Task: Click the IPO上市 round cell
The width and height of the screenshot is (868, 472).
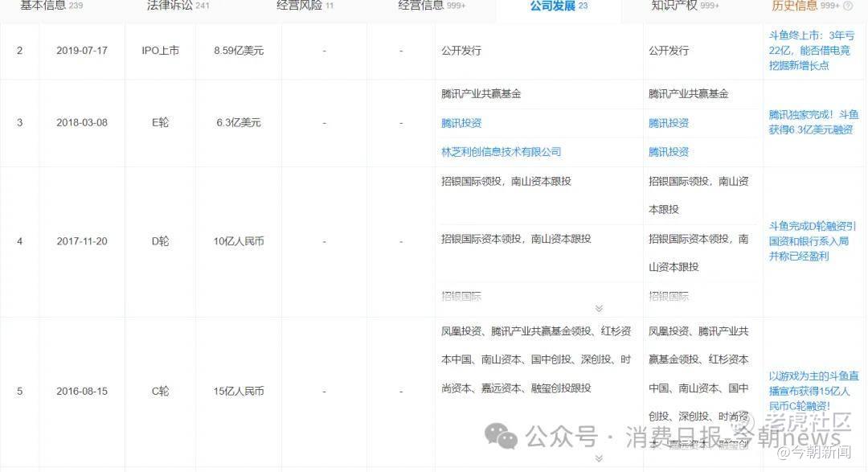Action: [x=160, y=51]
